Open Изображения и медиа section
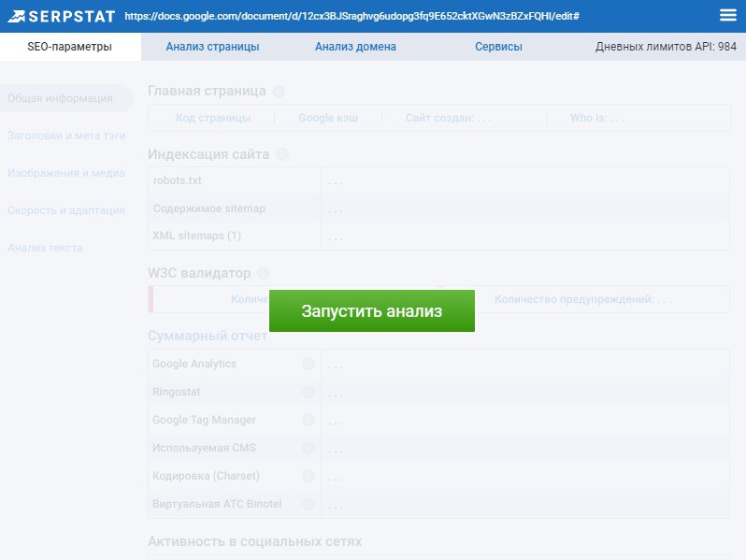Screen dimensions: 746x560 [66, 173]
